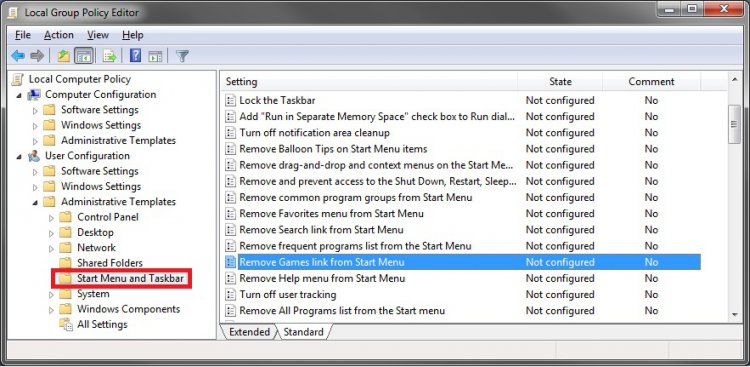Click the Filter funnel toolbar icon
Image resolution: width=750 pixels, height=367 pixels.
click(182, 56)
